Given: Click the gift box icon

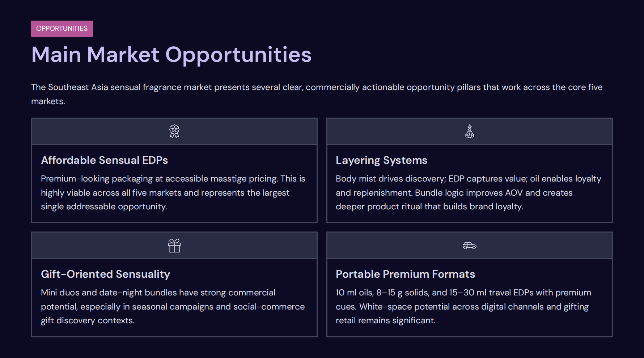Looking at the screenshot, I should pyautogui.click(x=174, y=246).
